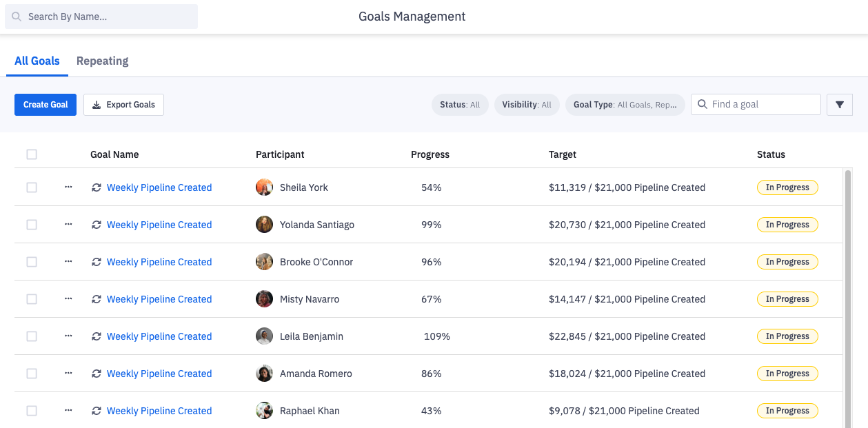Check the select-all checkbox in the table header
Image resolution: width=868 pixels, height=428 pixels.
[31, 154]
